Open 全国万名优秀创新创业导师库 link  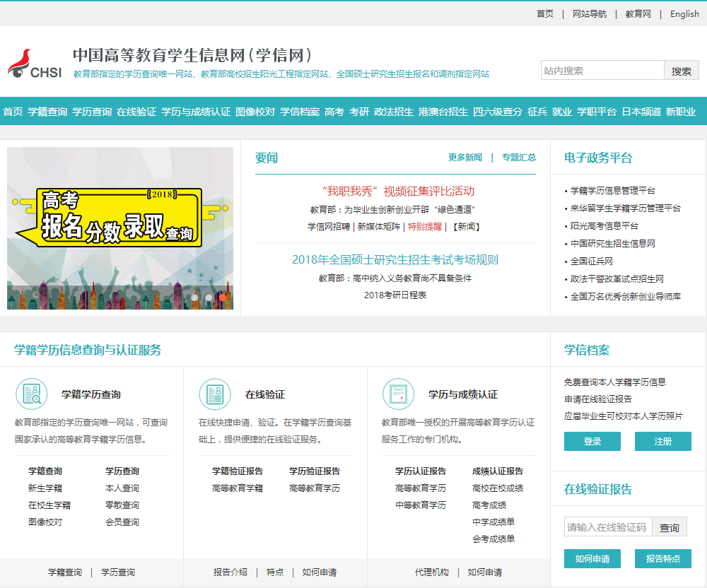pos(626,297)
